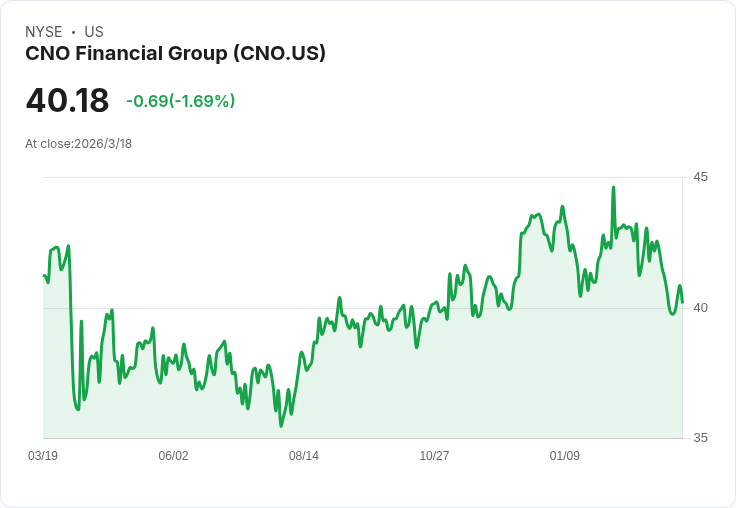Click the 35 y-axis price label
Screen dimensions: 736x508
[x=700, y=438]
